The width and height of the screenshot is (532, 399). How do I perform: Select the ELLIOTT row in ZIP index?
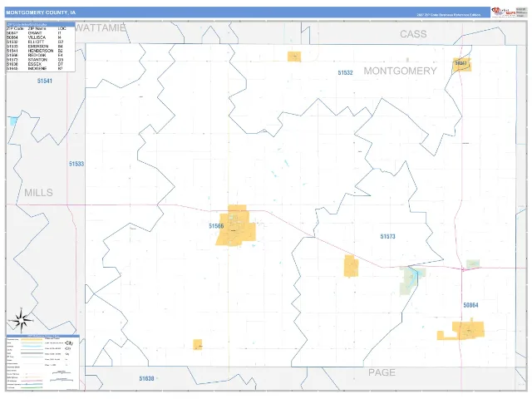(35, 42)
